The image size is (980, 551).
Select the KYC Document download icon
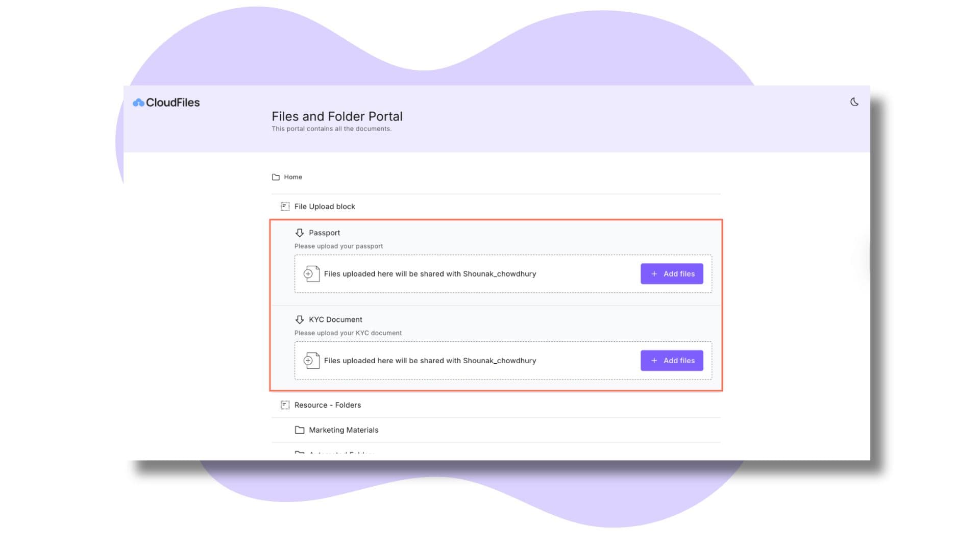tap(300, 319)
